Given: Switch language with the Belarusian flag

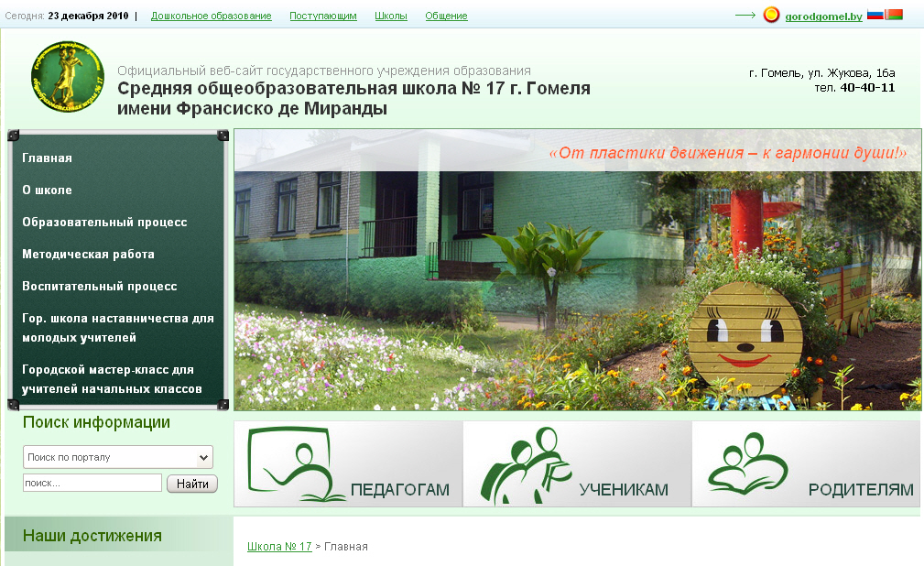Looking at the screenshot, I should pos(894,15).
